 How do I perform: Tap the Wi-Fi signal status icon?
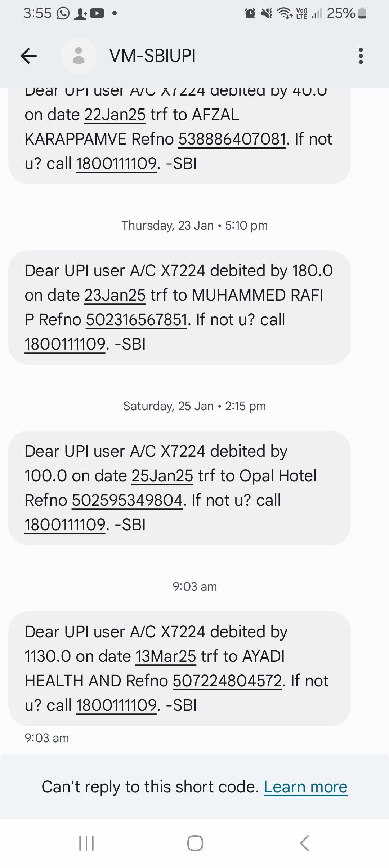coord(285,14)
